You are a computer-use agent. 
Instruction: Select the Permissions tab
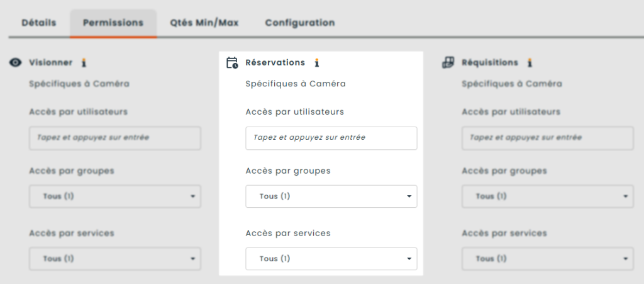tap(113, 23)
